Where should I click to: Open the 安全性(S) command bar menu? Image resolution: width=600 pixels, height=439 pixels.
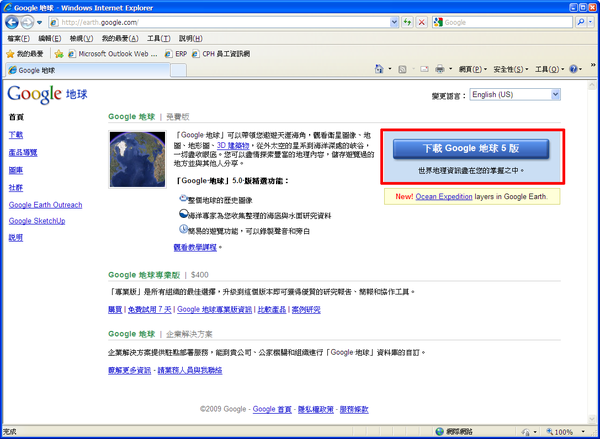point(510,69)
